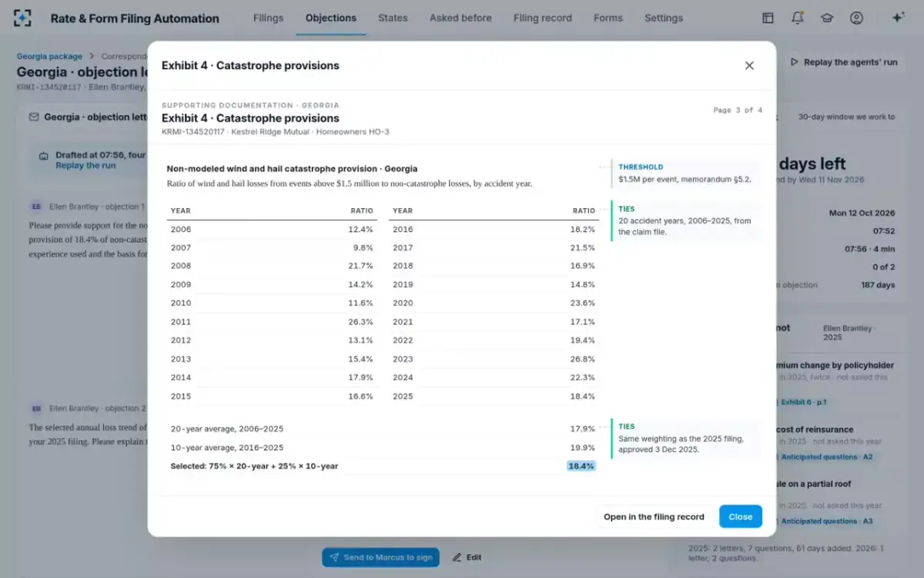Click the 2007 ratio 9.8%
Screen dimensions: 924x578
(x=363, y=248)
